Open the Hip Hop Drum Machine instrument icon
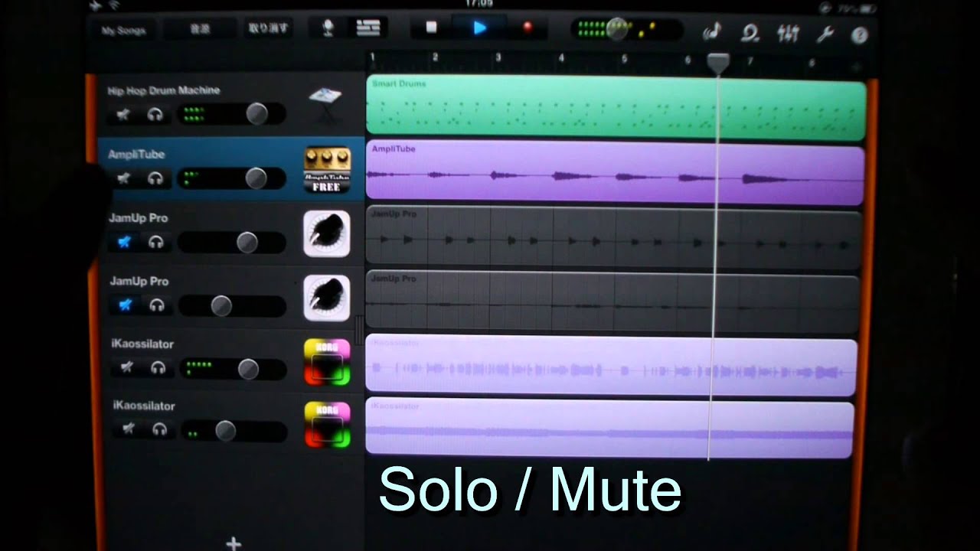This screenshot has height=551, width=980. [x=325, y=103]
